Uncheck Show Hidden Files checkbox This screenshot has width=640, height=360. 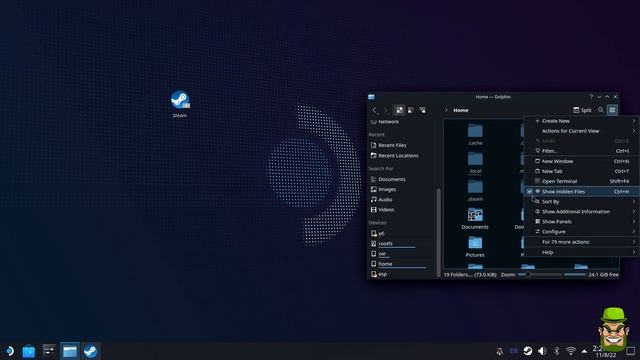[529, 191]
